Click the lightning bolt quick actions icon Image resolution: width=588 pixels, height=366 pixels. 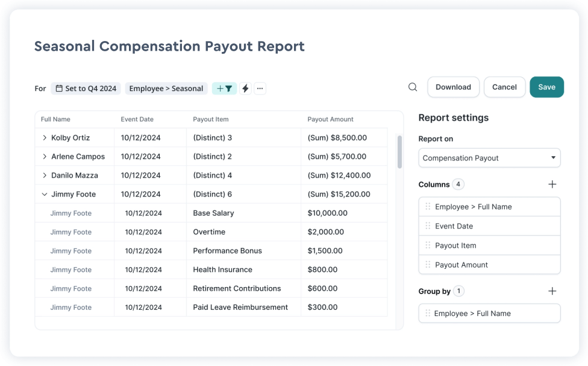(x=245, y=89)
